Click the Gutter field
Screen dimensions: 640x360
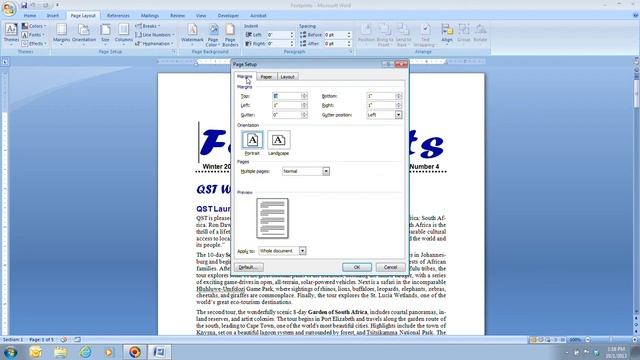[287, 115]
